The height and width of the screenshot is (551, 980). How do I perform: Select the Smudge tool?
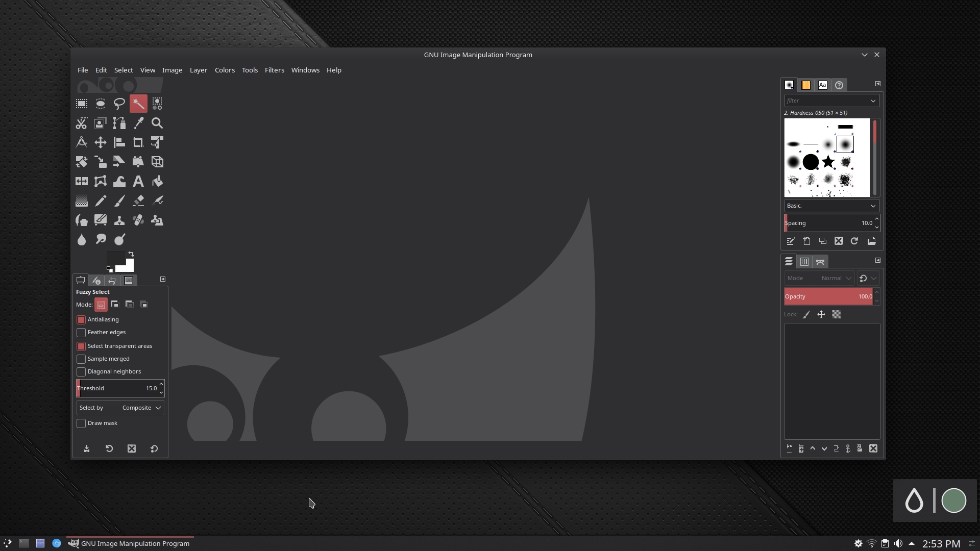click(101, 239)
